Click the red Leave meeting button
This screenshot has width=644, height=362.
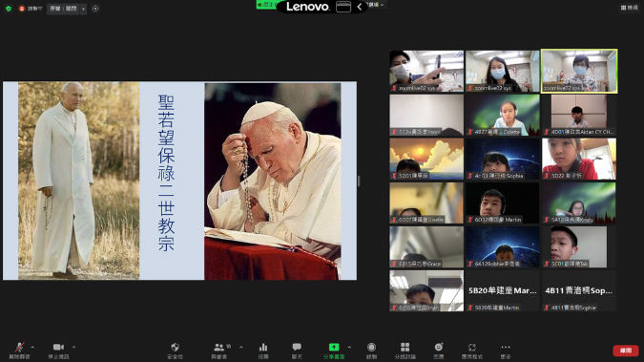click(626, 351)
